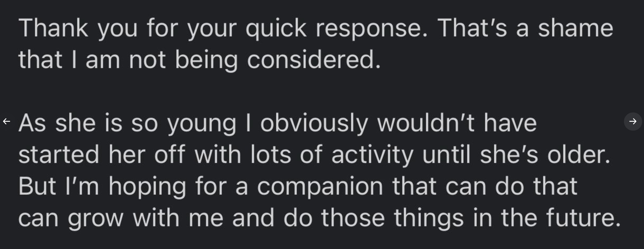Select the word 'shame' in the message
The height and width of the screenshot is (249, 644).
pyautogui.click(x=575, y=28)
